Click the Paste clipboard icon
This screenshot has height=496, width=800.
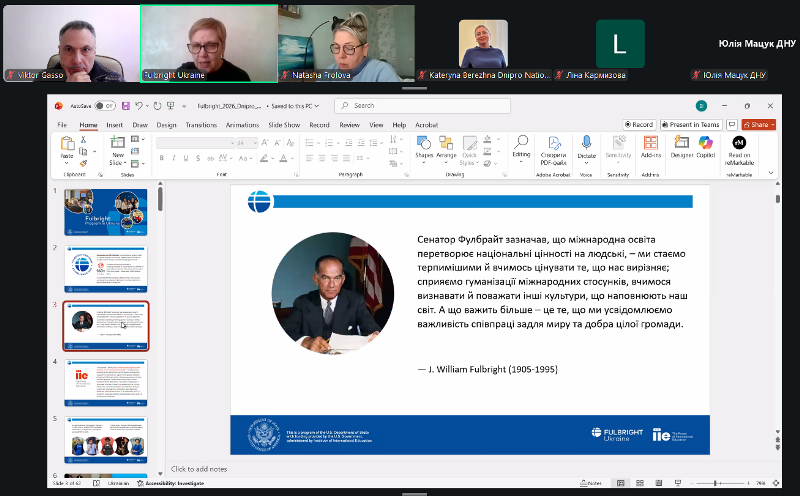click(x=67, y=148)
